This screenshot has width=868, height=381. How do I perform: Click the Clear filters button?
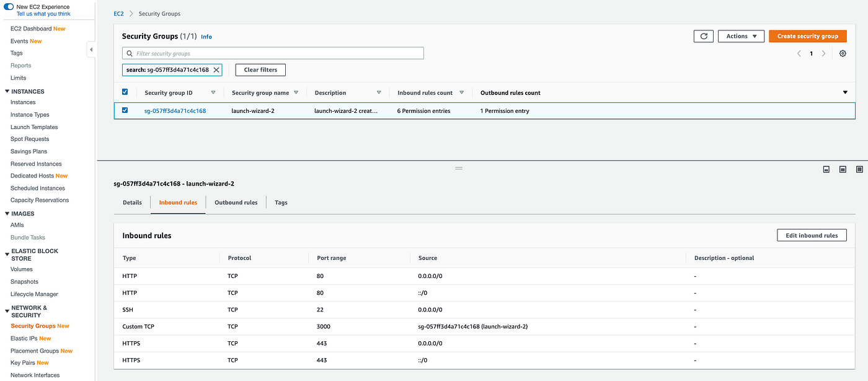point(260,69)
